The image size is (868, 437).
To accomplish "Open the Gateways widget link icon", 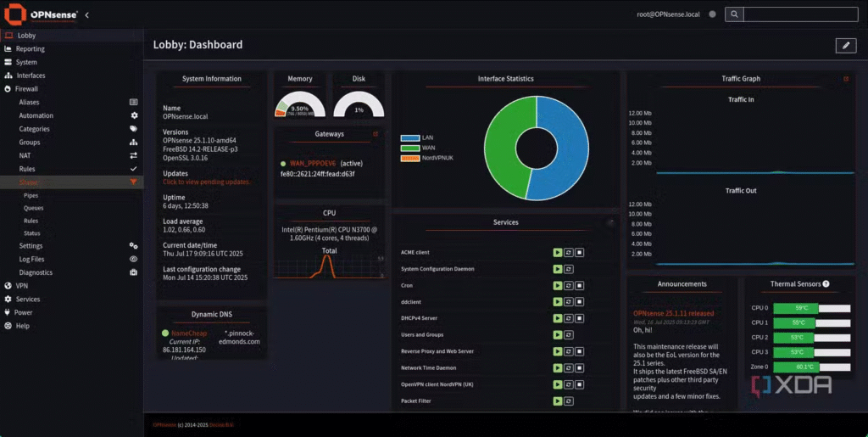I will coord(376,134).
